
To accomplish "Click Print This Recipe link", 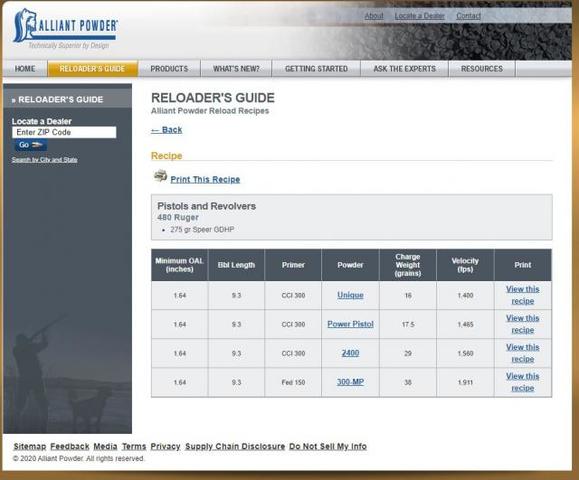I will click(x=205, y=179).
